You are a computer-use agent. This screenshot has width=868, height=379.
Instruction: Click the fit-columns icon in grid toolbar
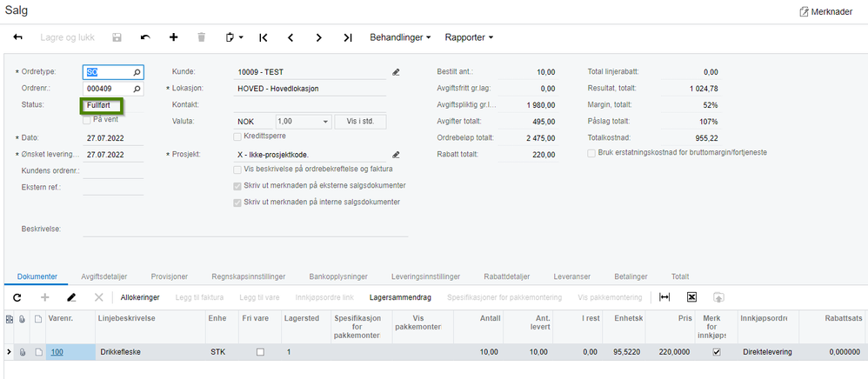(664, 297)
